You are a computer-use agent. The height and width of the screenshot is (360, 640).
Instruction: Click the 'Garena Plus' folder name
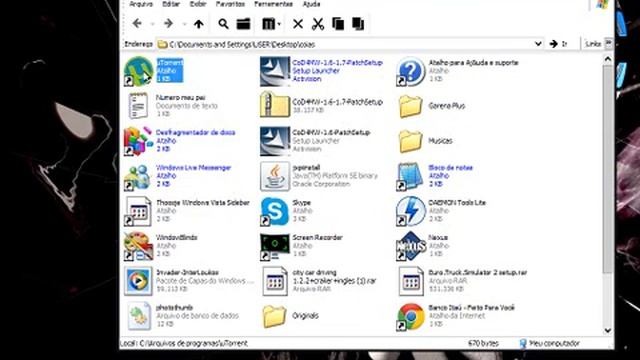point(447,106)
